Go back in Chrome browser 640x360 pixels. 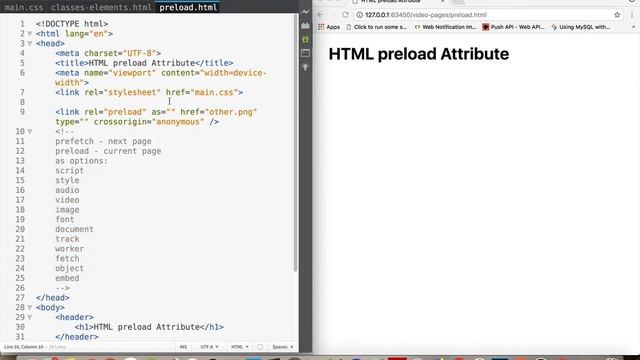321,15
